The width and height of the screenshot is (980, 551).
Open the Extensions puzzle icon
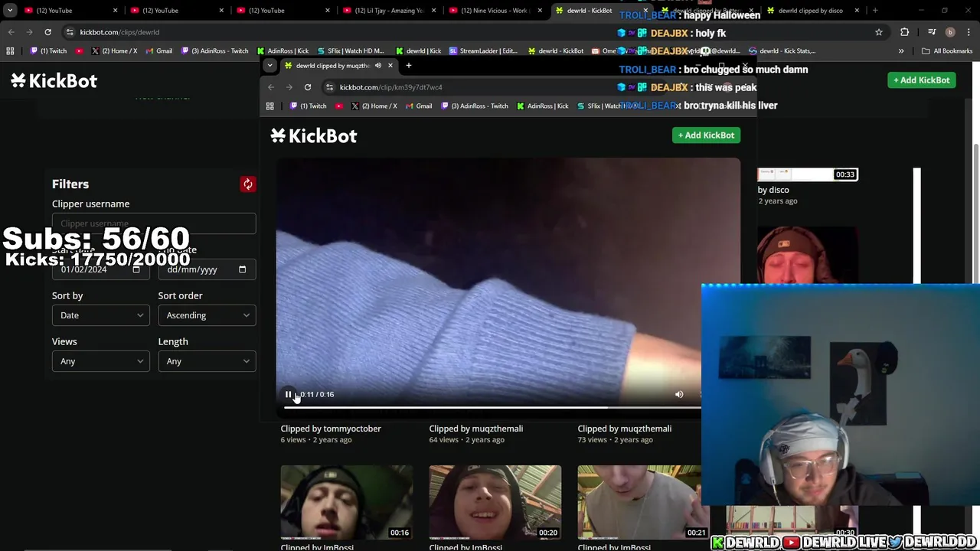(905, 32)
